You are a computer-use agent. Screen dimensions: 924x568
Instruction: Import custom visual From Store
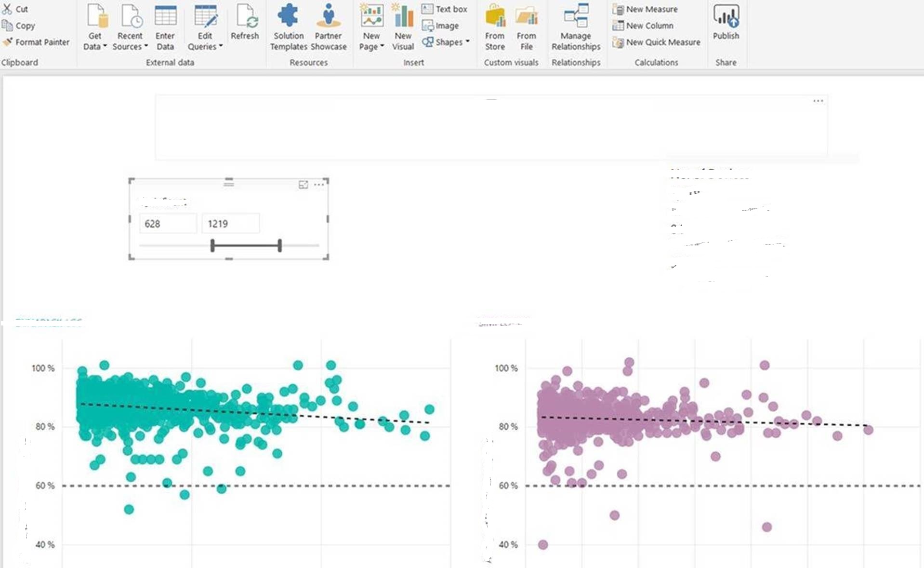(495, 27)
